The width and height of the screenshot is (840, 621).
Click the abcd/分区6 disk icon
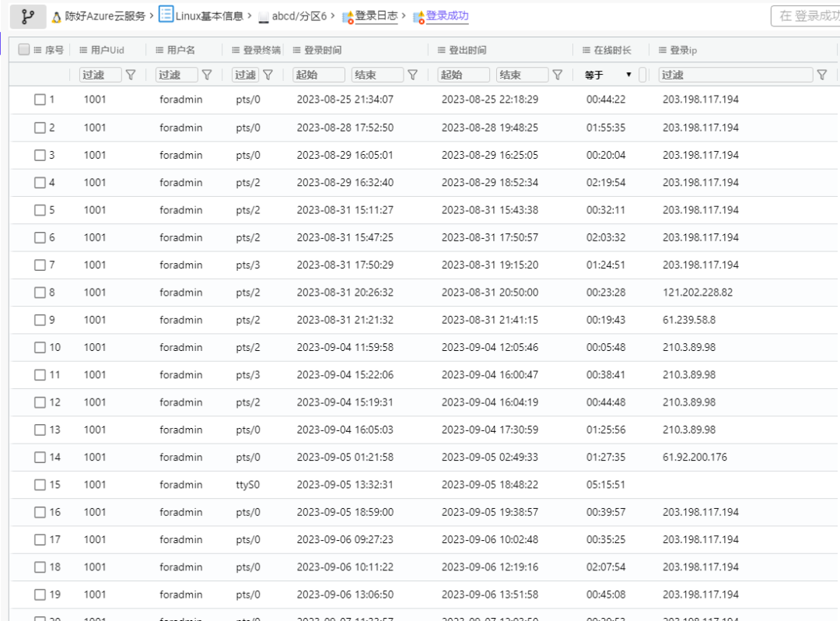pyautogui.click(x=263, y=18)
